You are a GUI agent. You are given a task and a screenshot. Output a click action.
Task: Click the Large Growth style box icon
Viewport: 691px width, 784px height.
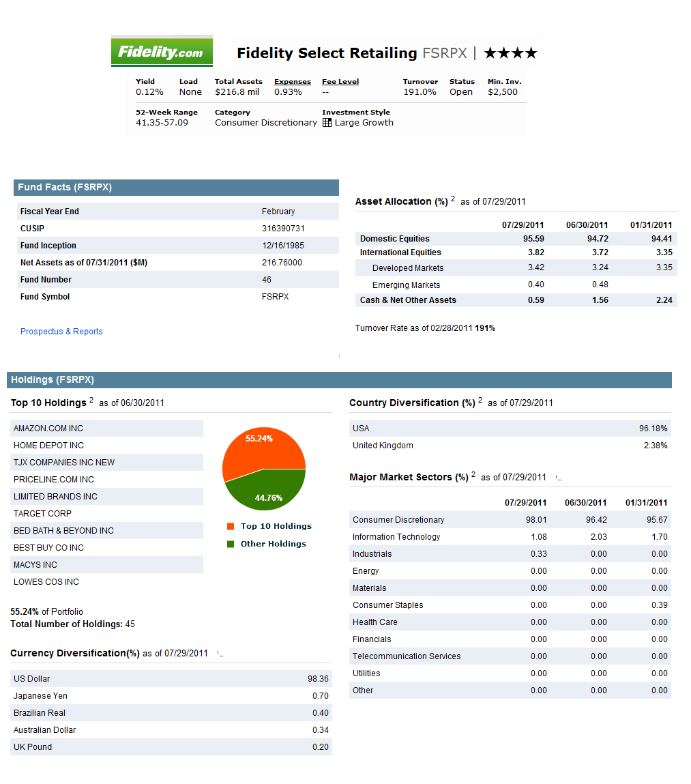(x=327, y=123)
